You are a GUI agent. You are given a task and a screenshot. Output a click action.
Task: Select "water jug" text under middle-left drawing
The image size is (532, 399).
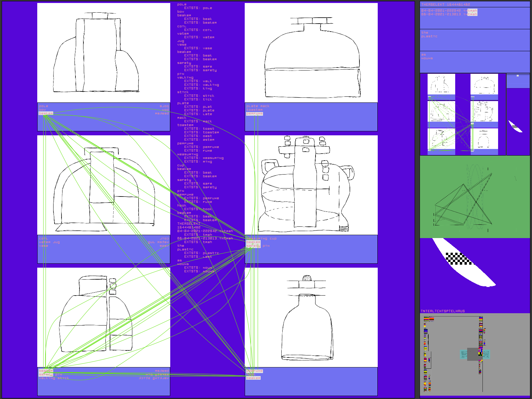pos(49,242)
